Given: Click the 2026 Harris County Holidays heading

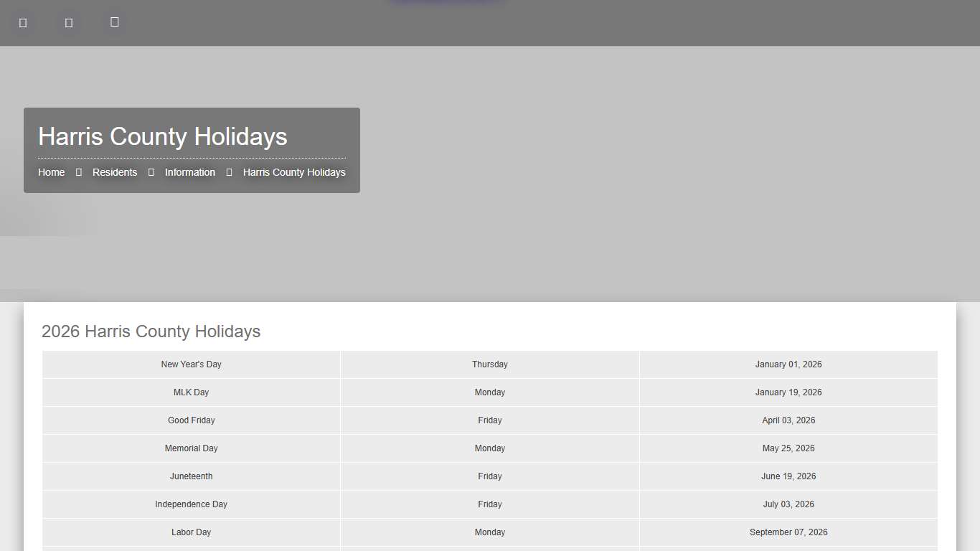Looking at the screenshot, I should point(151,331).
